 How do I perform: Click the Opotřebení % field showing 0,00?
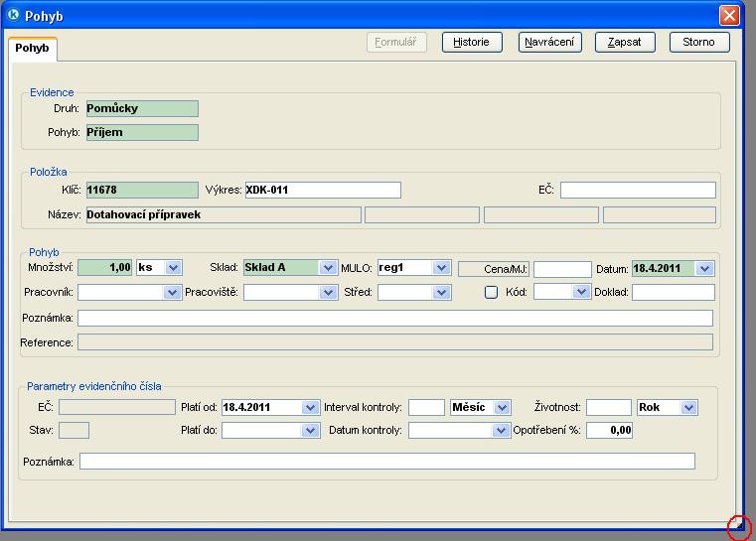(x=609, y=430)
